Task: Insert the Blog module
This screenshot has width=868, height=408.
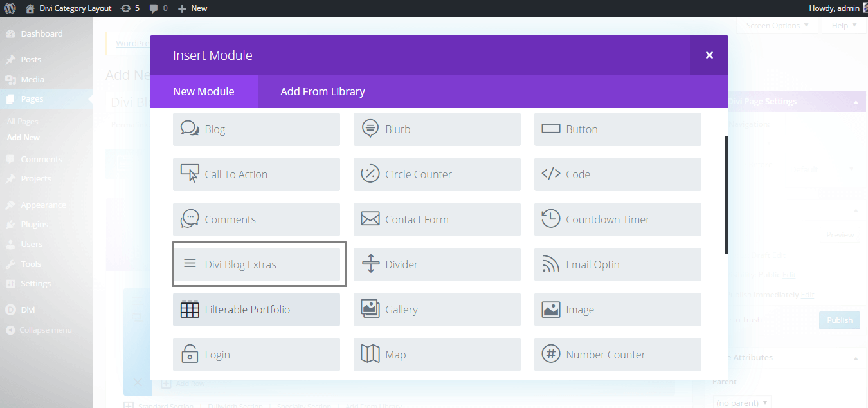Action: coord(256,129)
